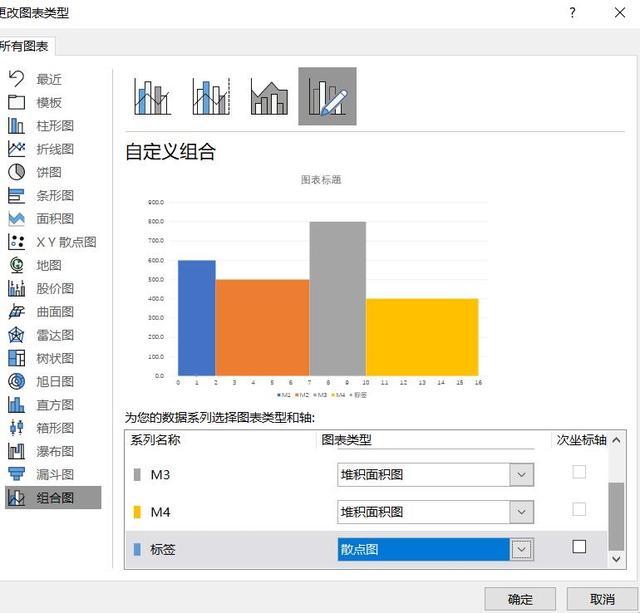Select the Pie chart (饼图) icon
Screen dimensions: 640x613
pos(16,172)
